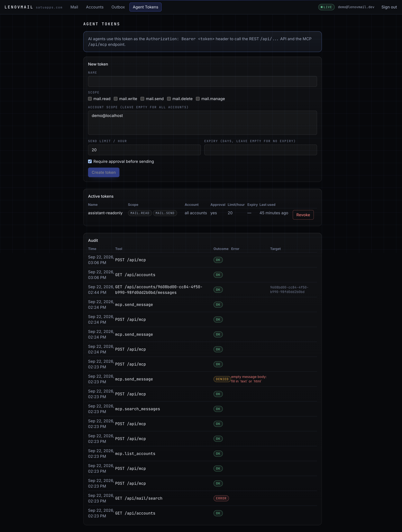Click the satuapps.com subtitle
Viewport: 402px width, 532px height.
click(49, 7)
